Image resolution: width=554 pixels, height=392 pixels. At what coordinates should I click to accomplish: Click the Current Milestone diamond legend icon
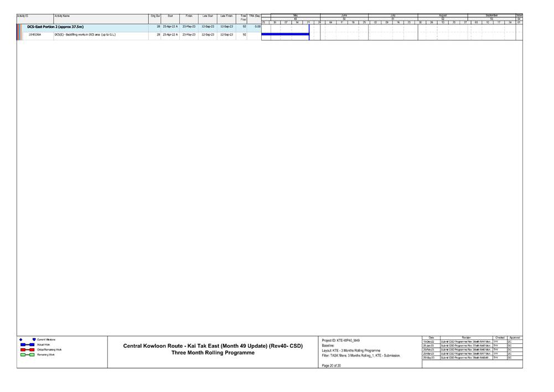(20, 339)
